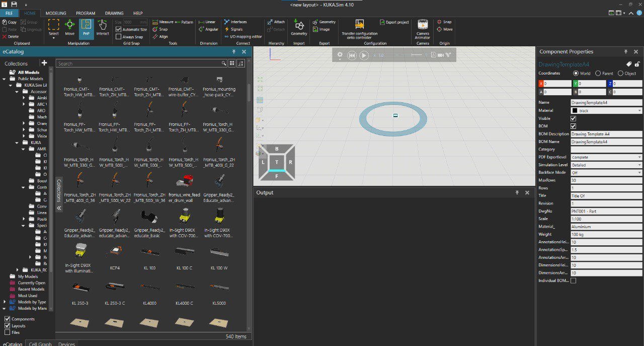The image size is (644, 346).
Task: Click the I/O mapping editor button
Action: (x=243, y=37)
